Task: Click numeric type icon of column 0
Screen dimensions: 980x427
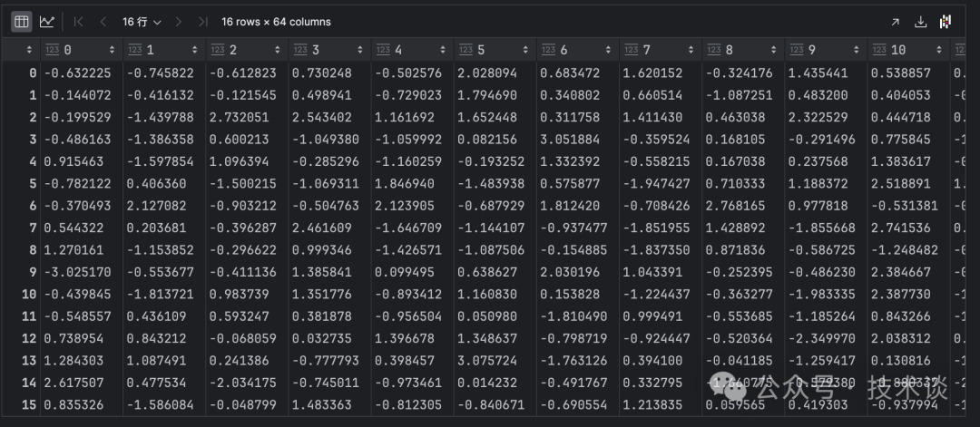Action: (x=53, y=50)
